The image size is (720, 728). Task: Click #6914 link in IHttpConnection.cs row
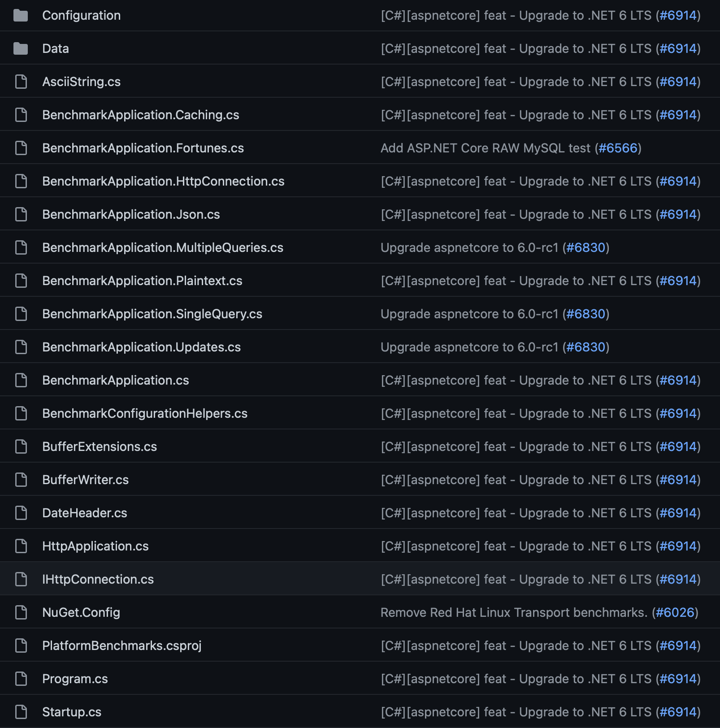(678, 580)
